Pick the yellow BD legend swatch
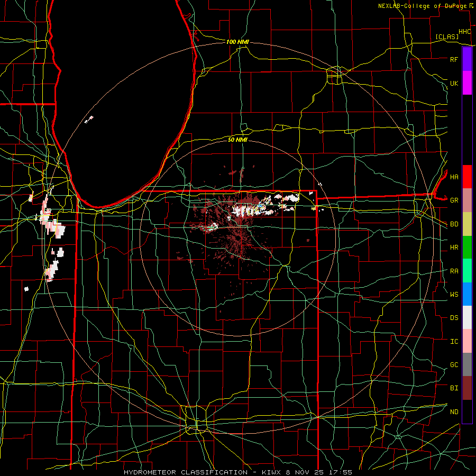 [x=467, y=224]
